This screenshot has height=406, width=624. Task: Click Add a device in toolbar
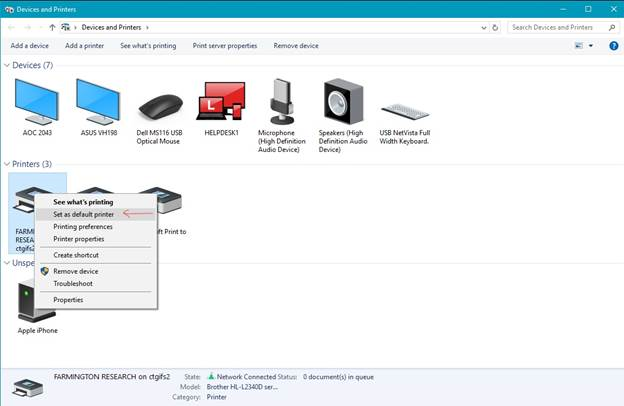point(29,46)
